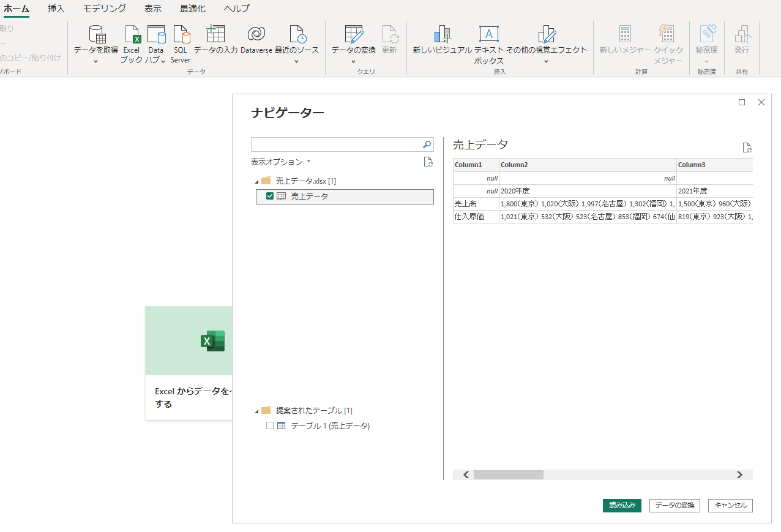
Task: Switch to the モデリング ribbon tab
Action: [x=105, y=9]
